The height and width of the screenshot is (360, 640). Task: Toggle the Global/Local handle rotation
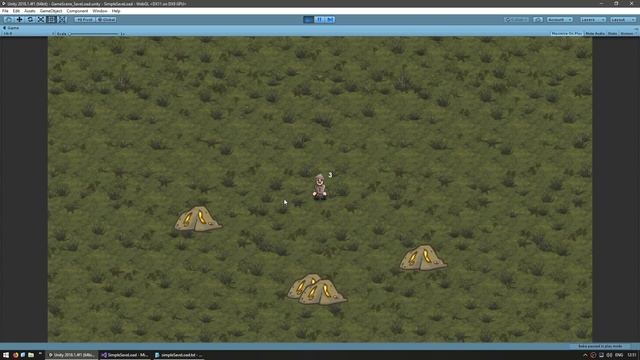106,20
